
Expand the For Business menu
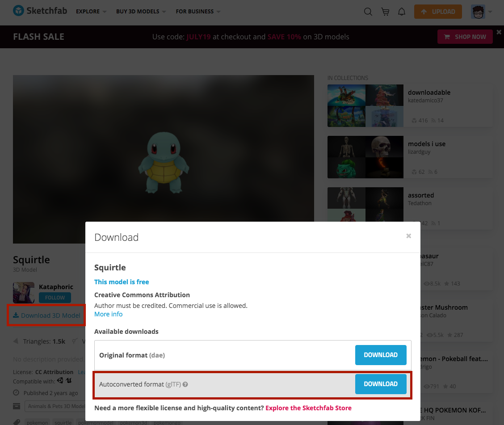(198, 12)
